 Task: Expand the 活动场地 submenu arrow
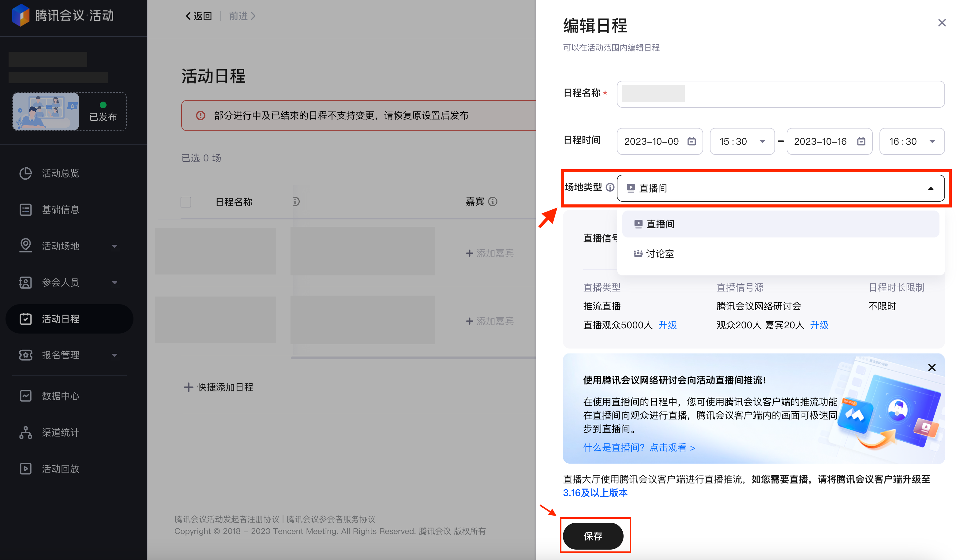click(115, 246)
